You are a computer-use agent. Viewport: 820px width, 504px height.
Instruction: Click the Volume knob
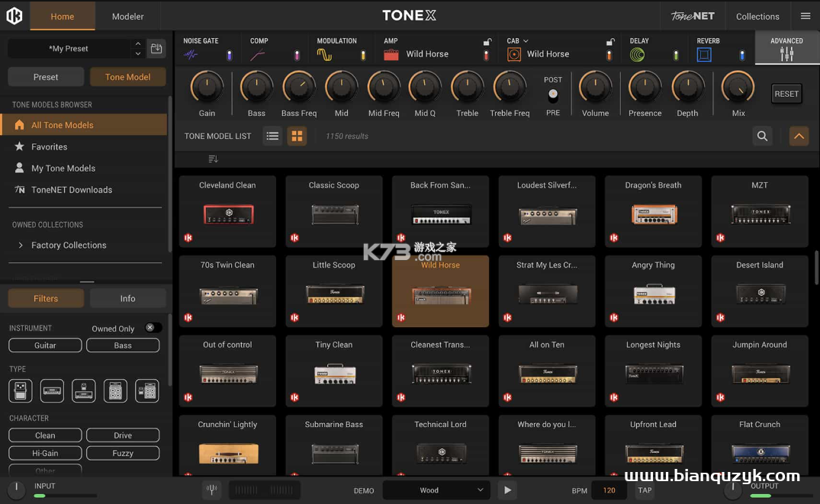pyautogui.click(x=595, y=87)
